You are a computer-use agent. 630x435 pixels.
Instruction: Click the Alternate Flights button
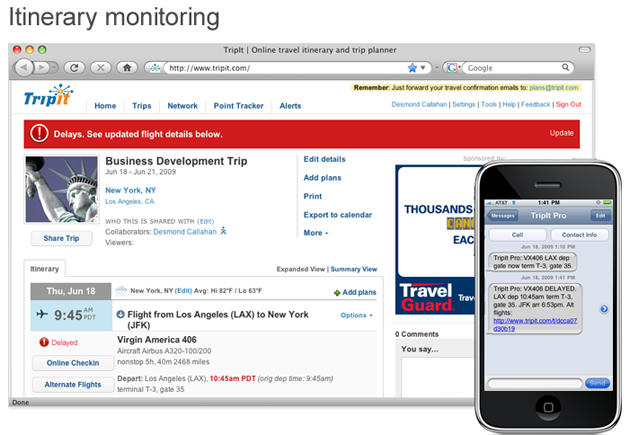(73, 384)
